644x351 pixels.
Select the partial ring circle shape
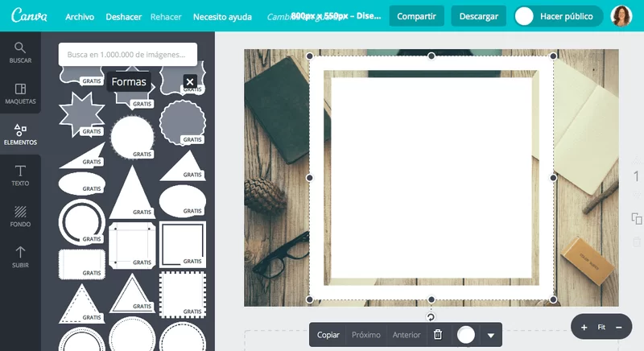[x=82, y=222]
